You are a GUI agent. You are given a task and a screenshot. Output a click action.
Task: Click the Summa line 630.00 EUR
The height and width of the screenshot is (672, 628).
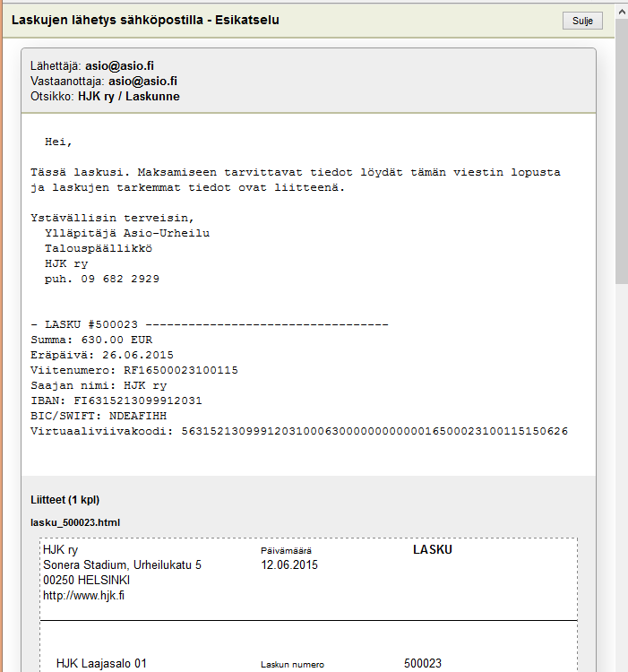coord(91,340)
